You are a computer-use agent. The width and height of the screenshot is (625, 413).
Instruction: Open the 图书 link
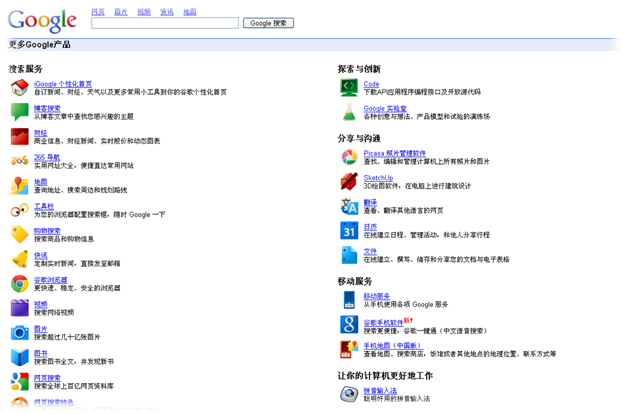(41, 354)
